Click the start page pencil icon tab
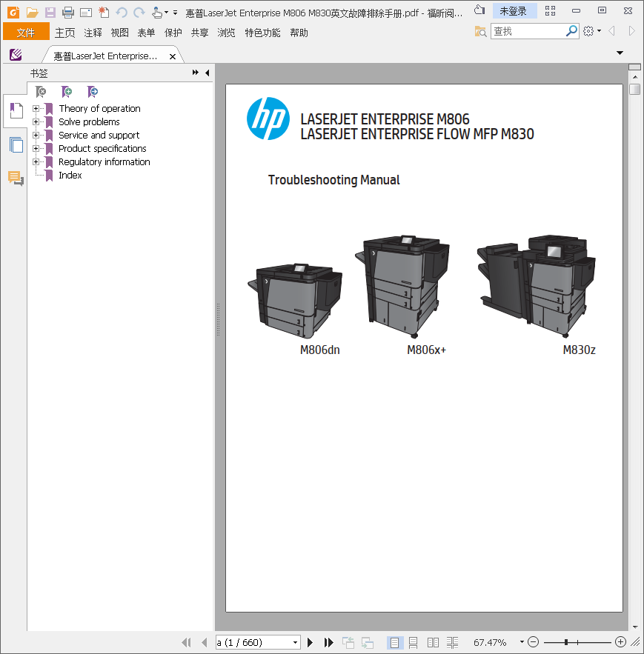The height and width of the screenshot is (654, 644). (x=16, y=55)
